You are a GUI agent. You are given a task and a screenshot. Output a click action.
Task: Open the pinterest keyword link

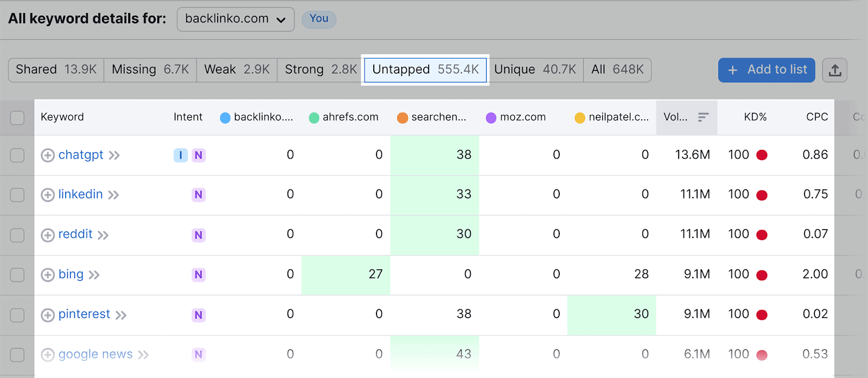click(84, 314)
